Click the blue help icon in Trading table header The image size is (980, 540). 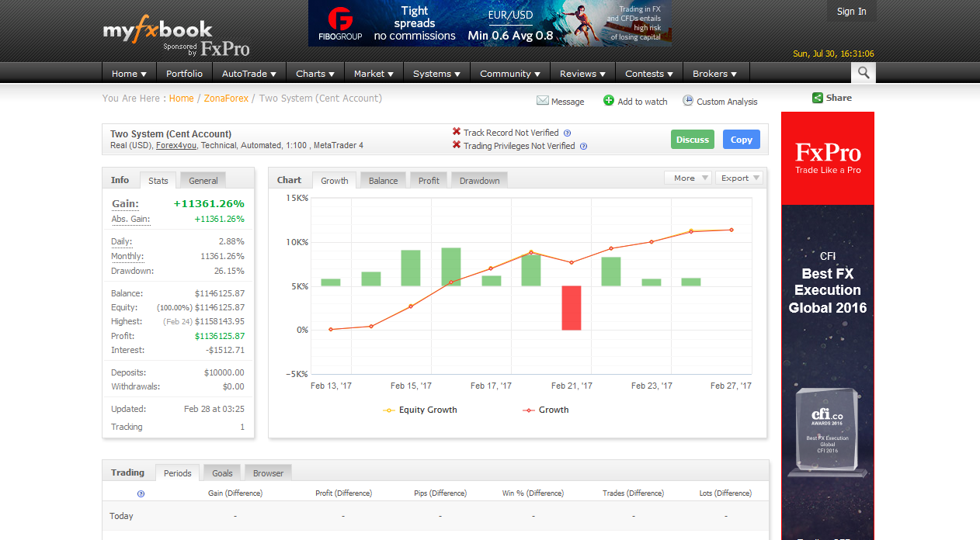tap(141, 493)
